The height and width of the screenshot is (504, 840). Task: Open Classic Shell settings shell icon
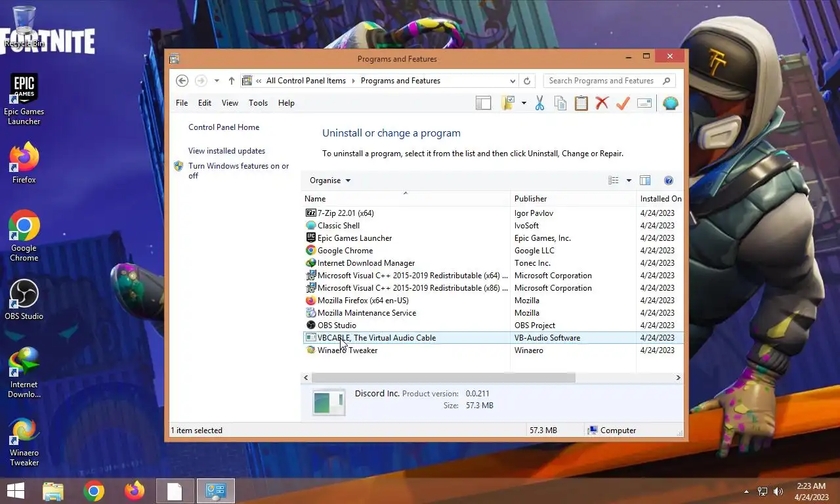pos(670,103)
